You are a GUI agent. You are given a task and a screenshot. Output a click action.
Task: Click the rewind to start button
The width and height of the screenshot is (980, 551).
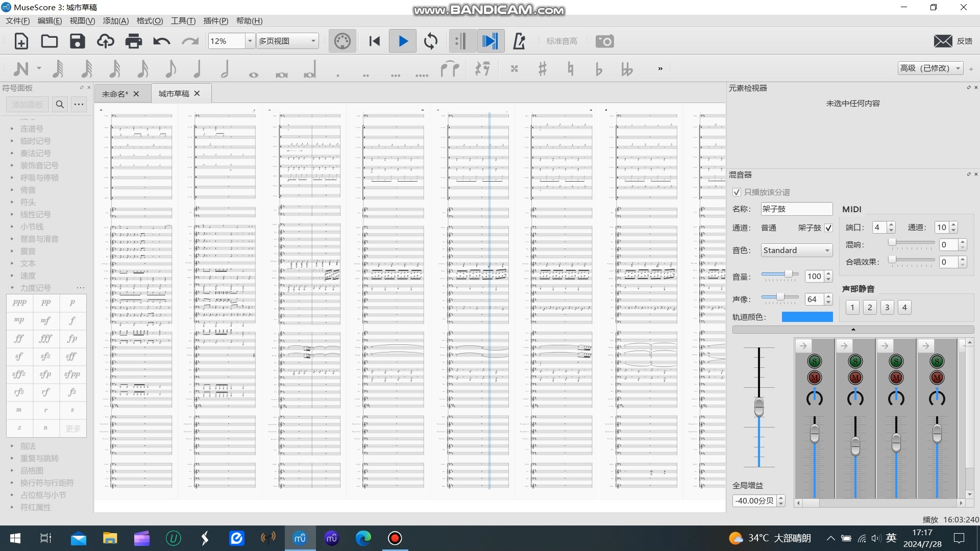click(374, 41)
